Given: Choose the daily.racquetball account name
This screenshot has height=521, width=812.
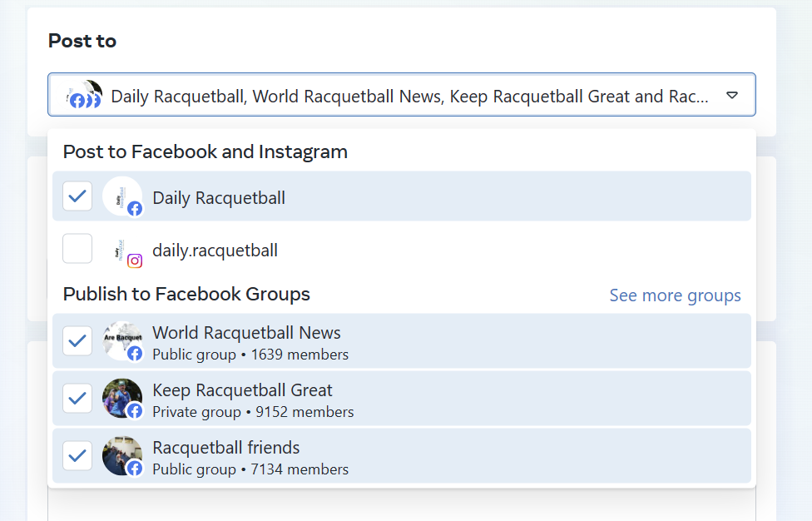Looking at the screenshot, I should 215,250.
